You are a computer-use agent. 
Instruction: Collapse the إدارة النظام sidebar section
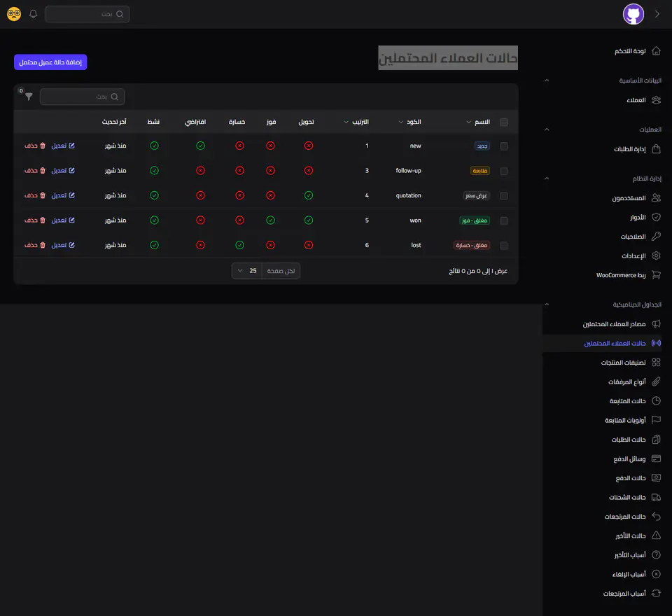click(x=547, y=178)
